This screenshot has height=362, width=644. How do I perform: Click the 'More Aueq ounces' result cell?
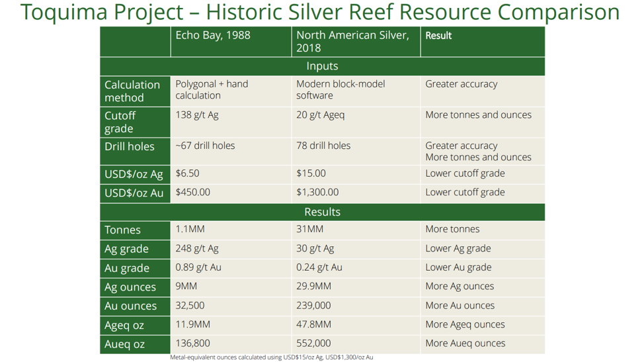coord(483,344)
